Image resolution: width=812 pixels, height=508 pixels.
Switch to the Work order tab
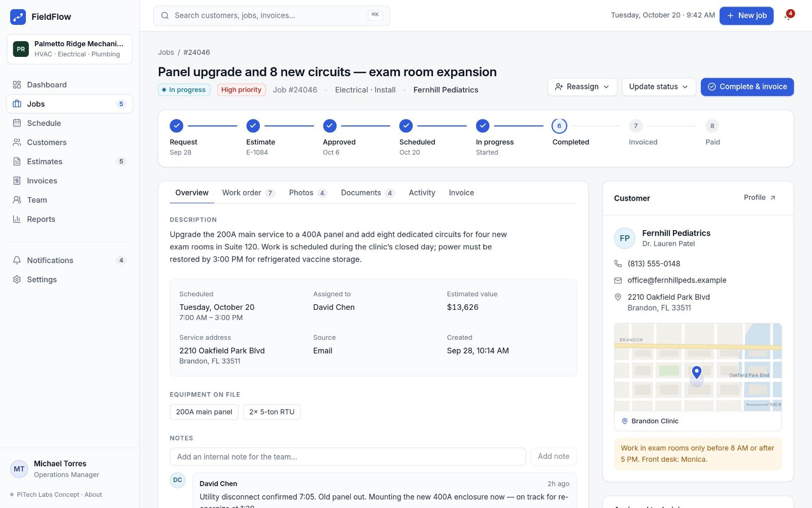(248, 193)
